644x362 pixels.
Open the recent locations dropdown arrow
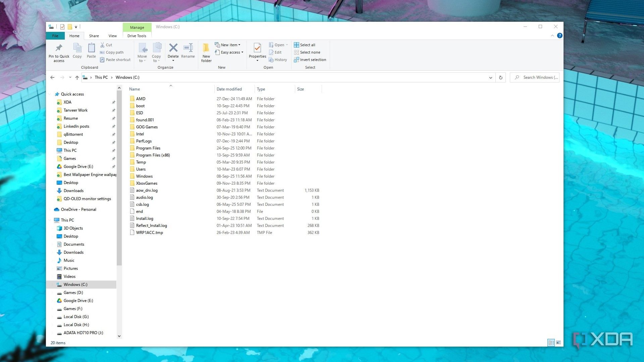tap(70, 77)
